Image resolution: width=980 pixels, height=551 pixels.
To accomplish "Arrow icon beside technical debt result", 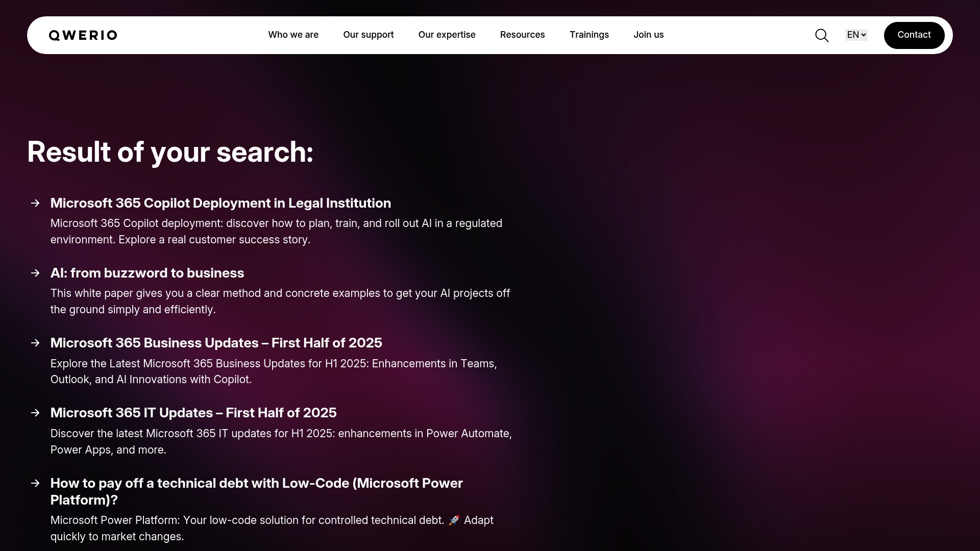I will (35, 483).
